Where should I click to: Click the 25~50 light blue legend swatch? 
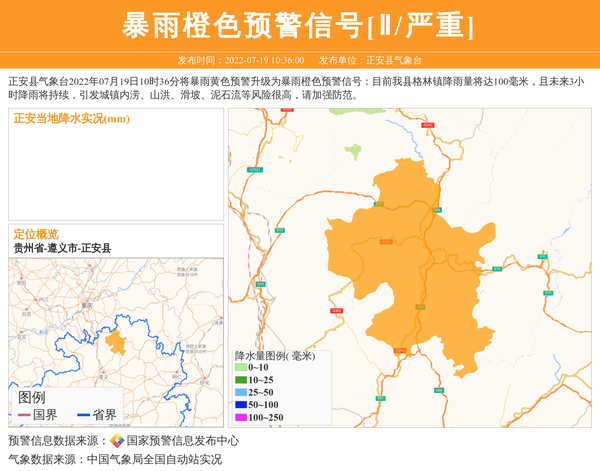click(x=241, y=392)
